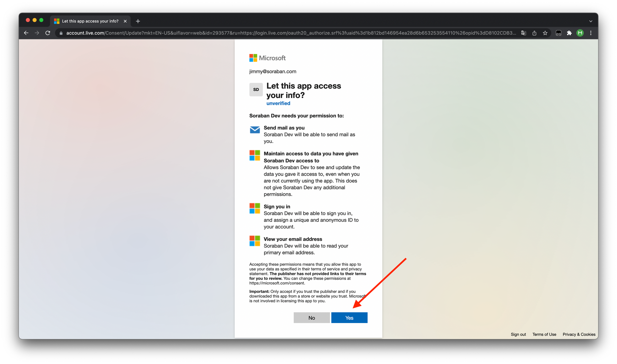Click the Yes button to grant permissions
The image size is (617, 364).
point(349,318)
